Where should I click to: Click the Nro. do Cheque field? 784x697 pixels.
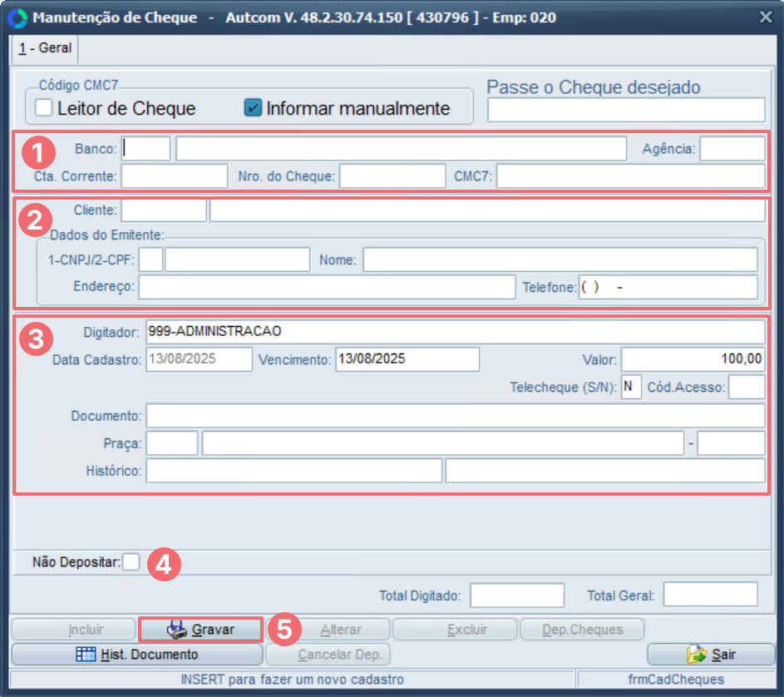coord(392,176)
